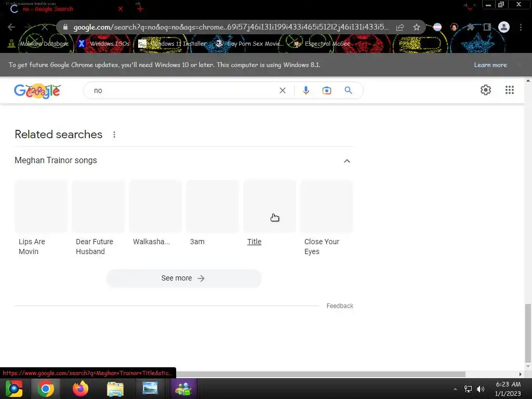Viewport: 532px width, 399px height.
Task: Show hidden tray icons arrow
Action: 455,389
